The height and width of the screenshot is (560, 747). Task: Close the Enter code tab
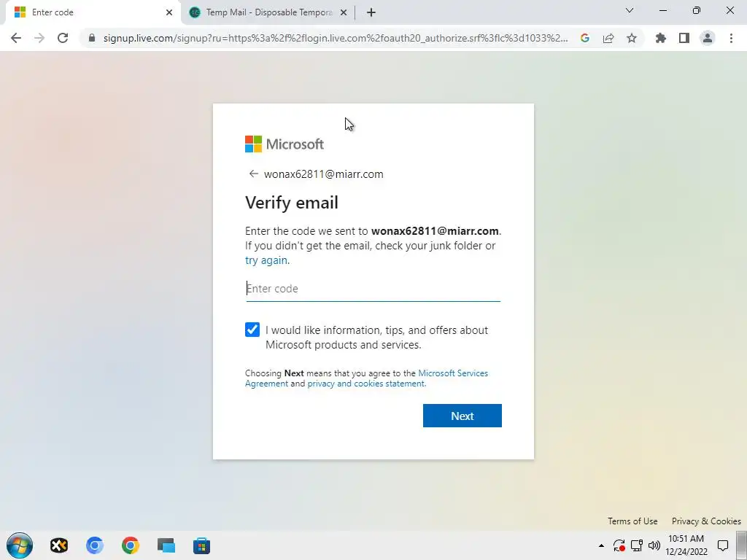point(169,12)
